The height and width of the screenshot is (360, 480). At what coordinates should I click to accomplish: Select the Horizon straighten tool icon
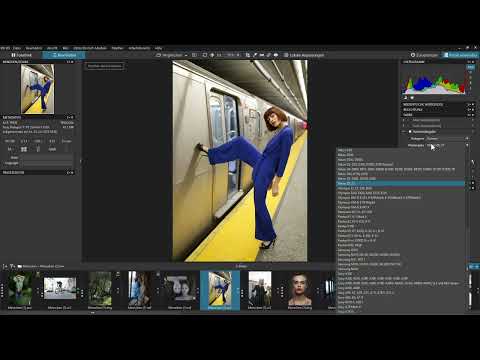pos(255,55)
